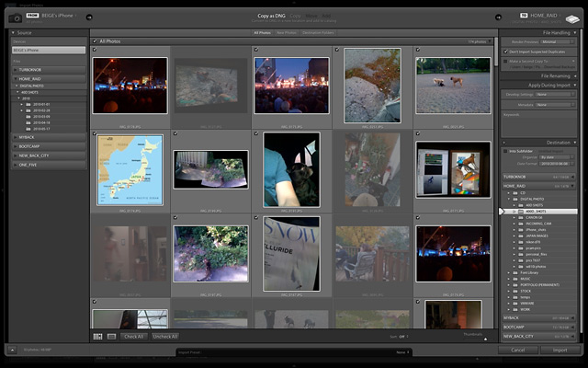Expand the TURBOKNOB volume in Source
This screenshot has height=368, width=588.
pos(16,70)
